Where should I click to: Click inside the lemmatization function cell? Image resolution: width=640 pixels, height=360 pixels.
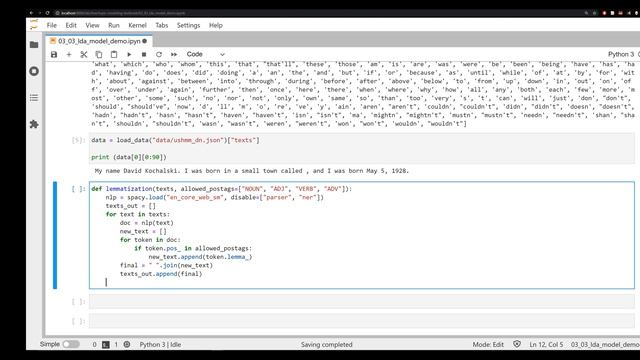(362, 235)
